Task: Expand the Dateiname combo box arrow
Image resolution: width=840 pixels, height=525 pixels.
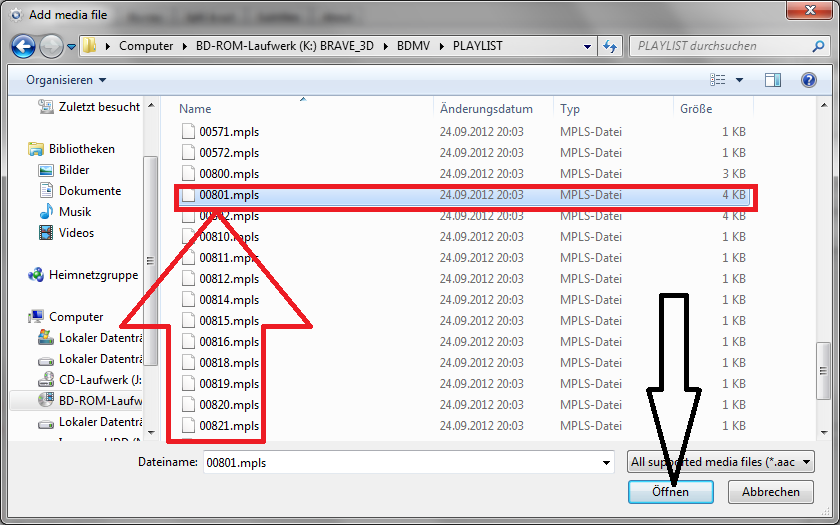Action: coord(606,463)
